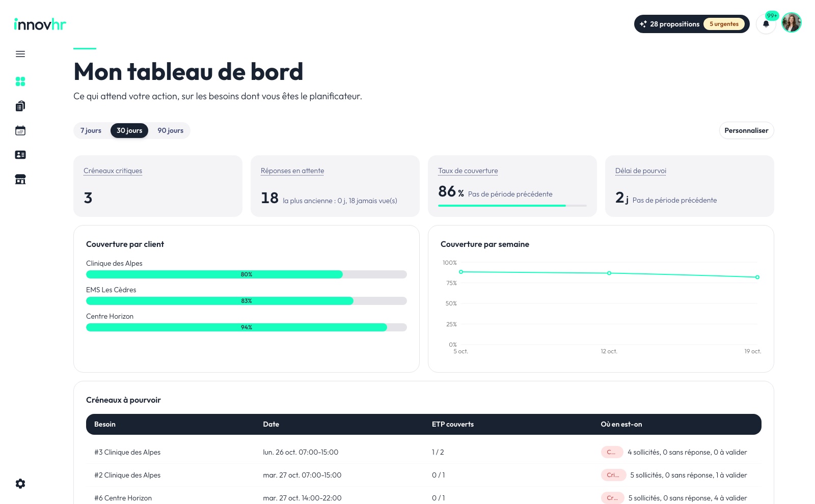Click the 5 oct. data point on chart
The image size is (815, 504).
[461, 272]
